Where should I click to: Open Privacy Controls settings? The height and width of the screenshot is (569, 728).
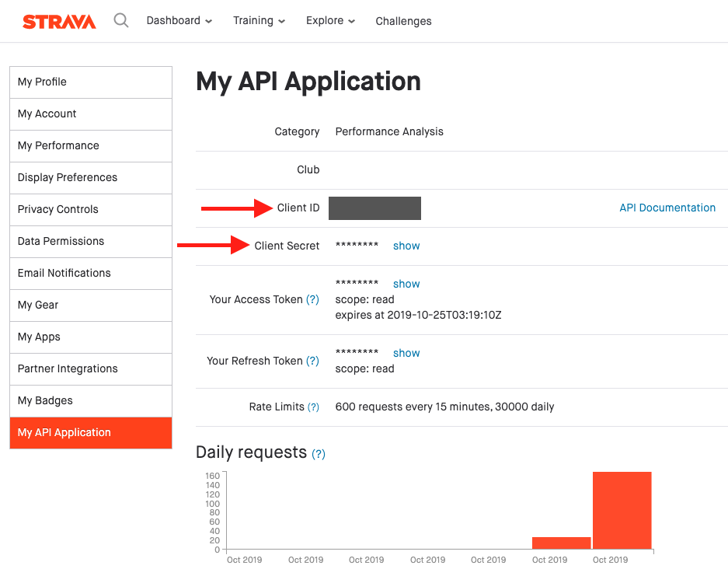(x=91, y=209)
